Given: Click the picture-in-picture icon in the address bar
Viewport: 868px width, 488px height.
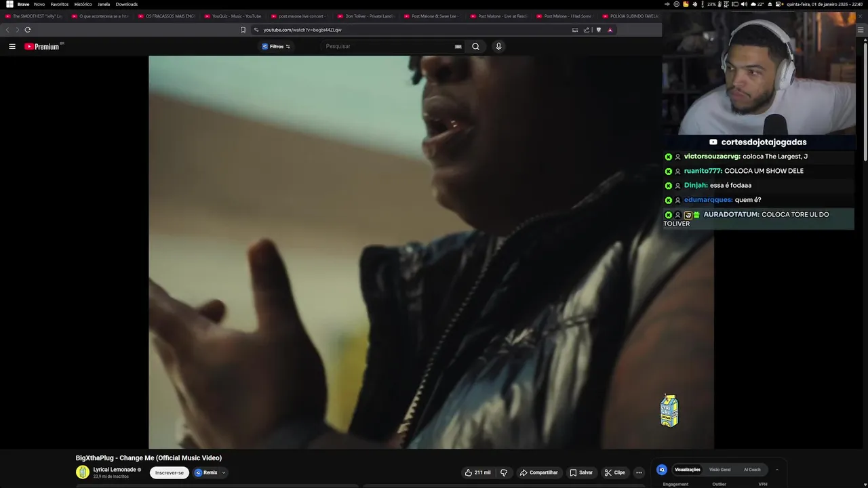Looking at the screenshot, I should pyautogui.click(x=575, y=30).
